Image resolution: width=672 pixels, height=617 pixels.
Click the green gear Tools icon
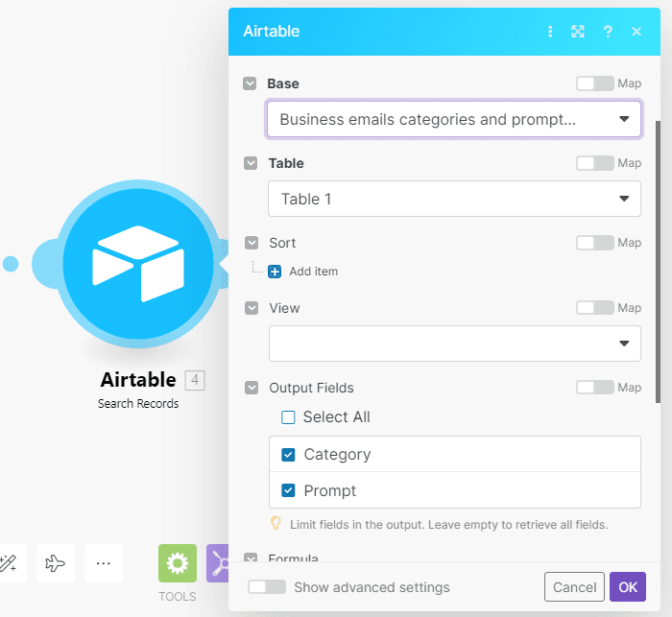[x=177, y=563]
